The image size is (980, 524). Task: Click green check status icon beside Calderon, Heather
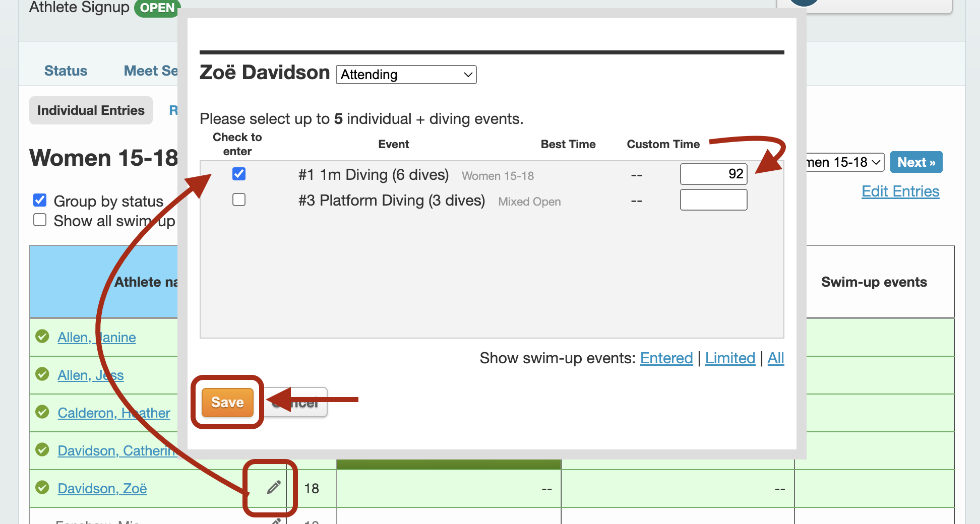(x=42, y=412)
